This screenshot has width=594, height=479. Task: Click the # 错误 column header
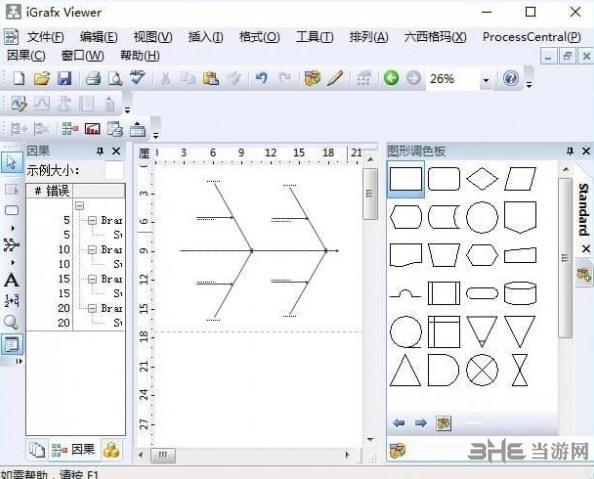49,191
